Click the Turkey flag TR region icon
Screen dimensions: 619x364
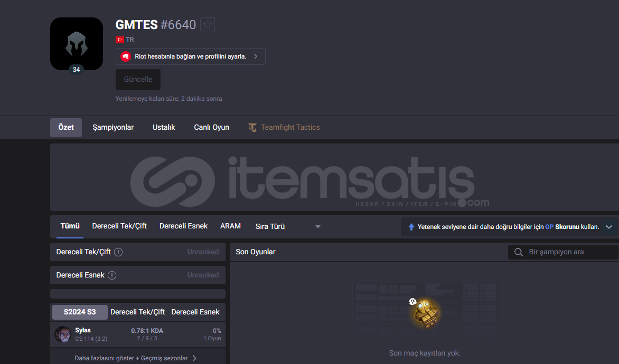tap(119, 40)
